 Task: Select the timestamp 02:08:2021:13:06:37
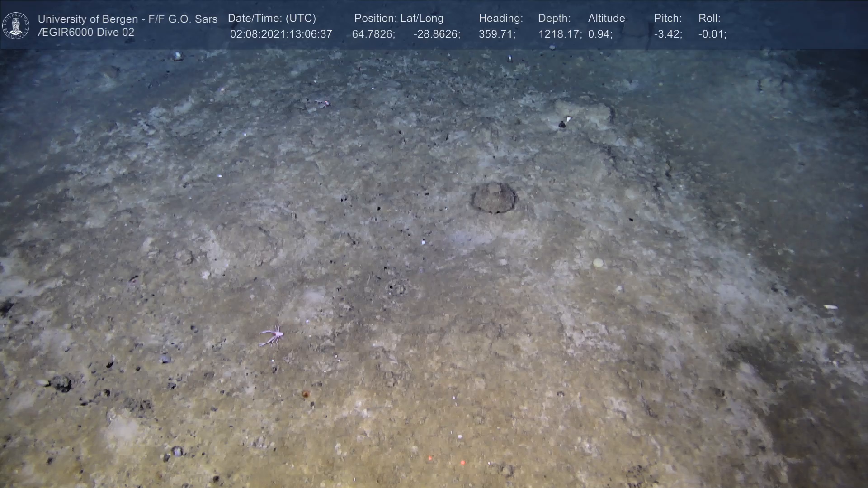pyautogui.click(x=281, y=34)
